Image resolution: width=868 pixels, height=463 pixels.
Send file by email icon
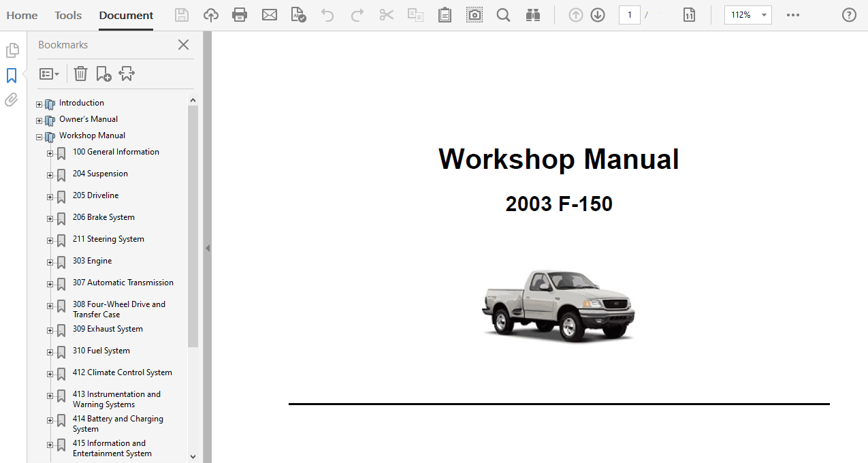[270, 15]
